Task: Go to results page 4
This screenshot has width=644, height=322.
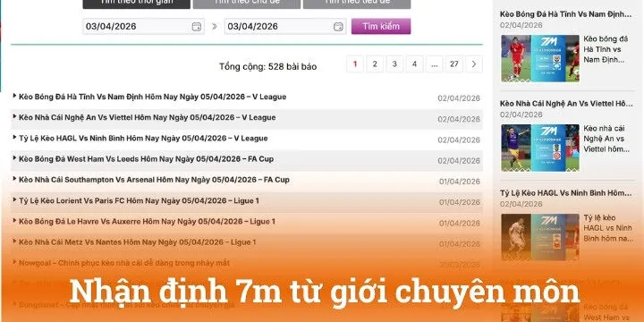Action: [x=414, y=64]
